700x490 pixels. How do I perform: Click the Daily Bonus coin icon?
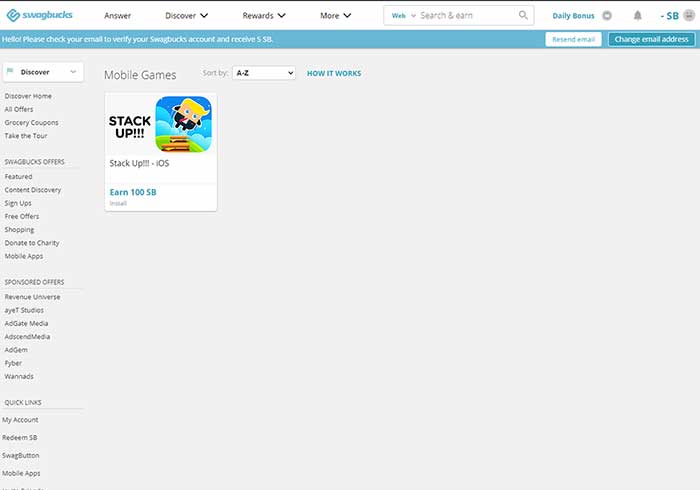point(607,16)
